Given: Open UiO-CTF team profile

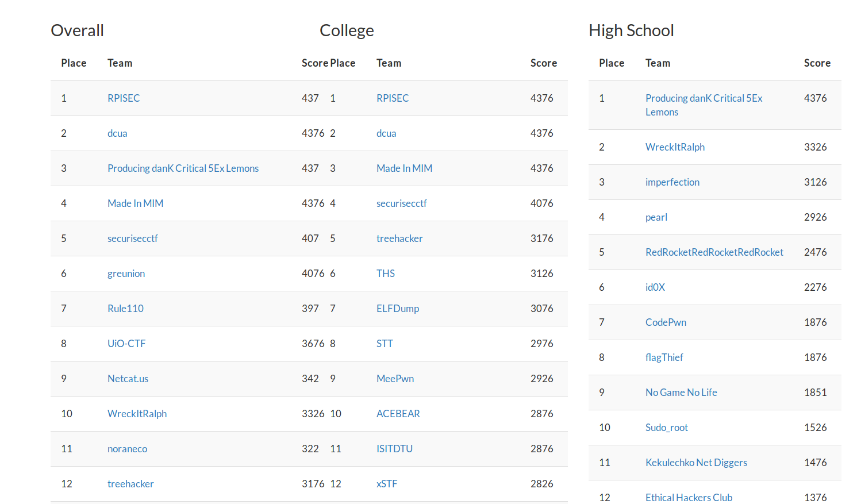Looking at the screenshot, I should pos(126,344).
